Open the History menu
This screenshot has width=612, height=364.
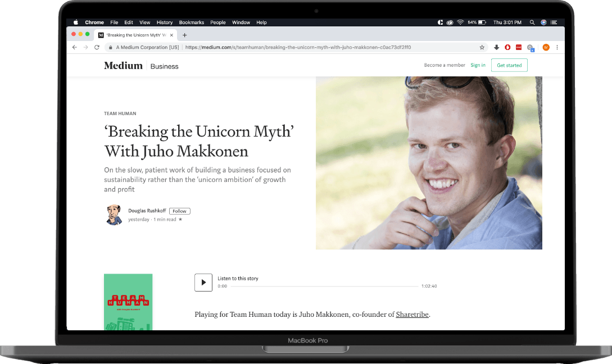click(x=165, y=22)
